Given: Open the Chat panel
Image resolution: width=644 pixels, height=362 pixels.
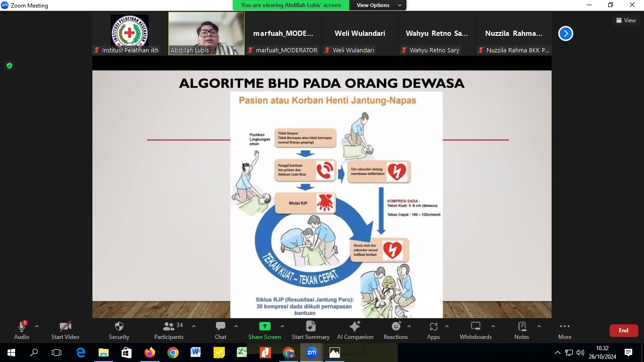Looking at the screenshot, I should (x=221, y=330).
